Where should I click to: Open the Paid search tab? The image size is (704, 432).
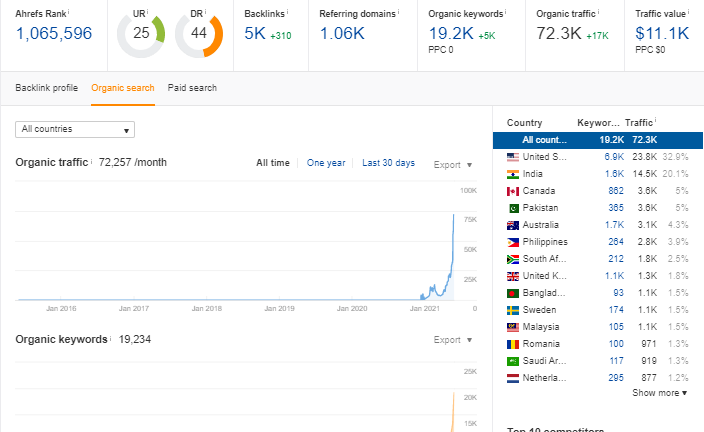[x=192, y=88]
